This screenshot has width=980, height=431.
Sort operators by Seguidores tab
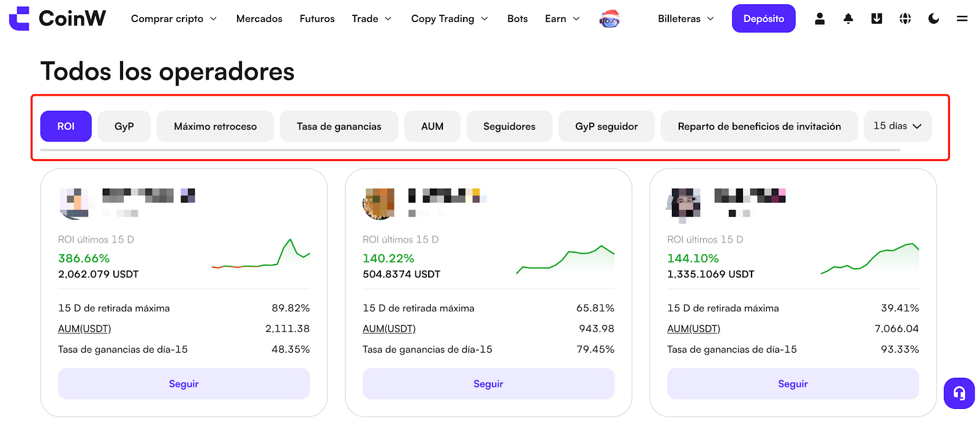tap(509, 126)
